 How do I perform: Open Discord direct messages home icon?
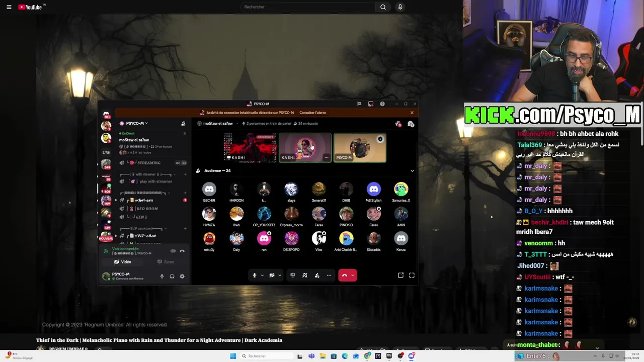(106, 115)
